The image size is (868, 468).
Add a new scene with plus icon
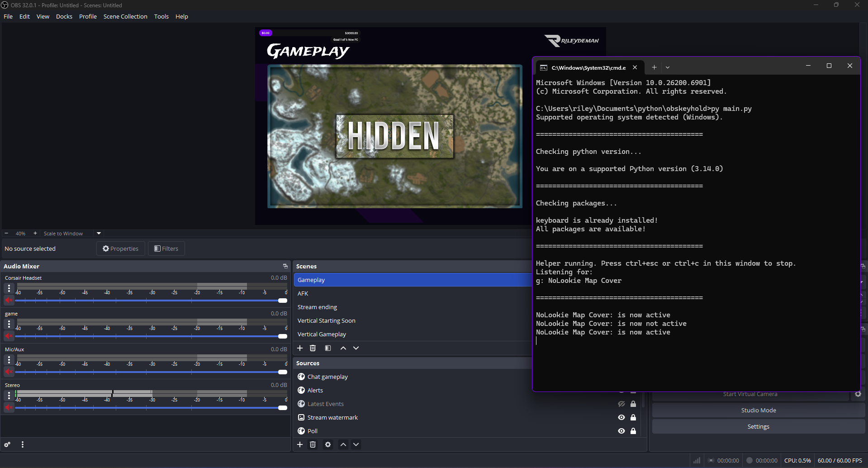300,348
